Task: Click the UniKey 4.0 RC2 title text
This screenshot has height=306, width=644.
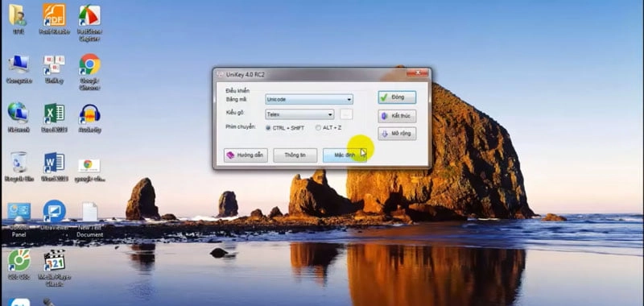Action: click(246, 75)
